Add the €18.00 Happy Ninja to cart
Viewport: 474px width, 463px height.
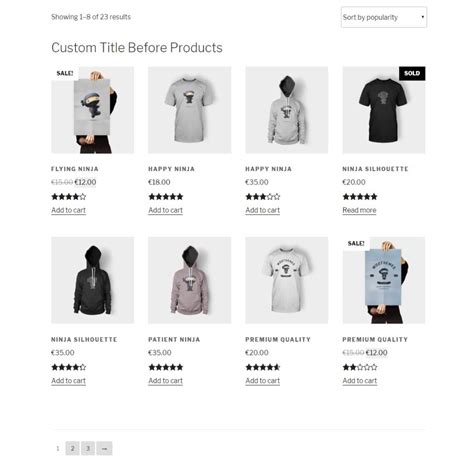[166, 210]
